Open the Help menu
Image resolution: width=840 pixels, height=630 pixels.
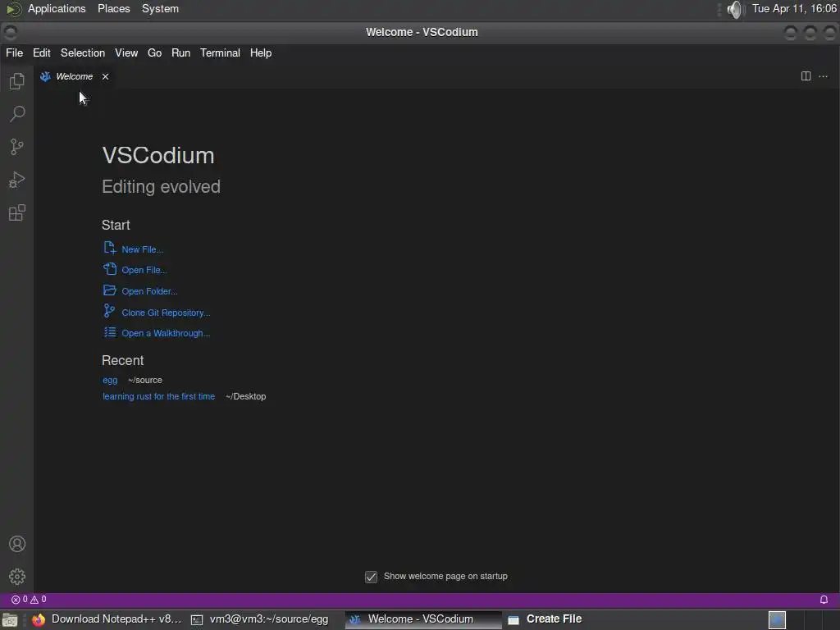coord(261,53)
